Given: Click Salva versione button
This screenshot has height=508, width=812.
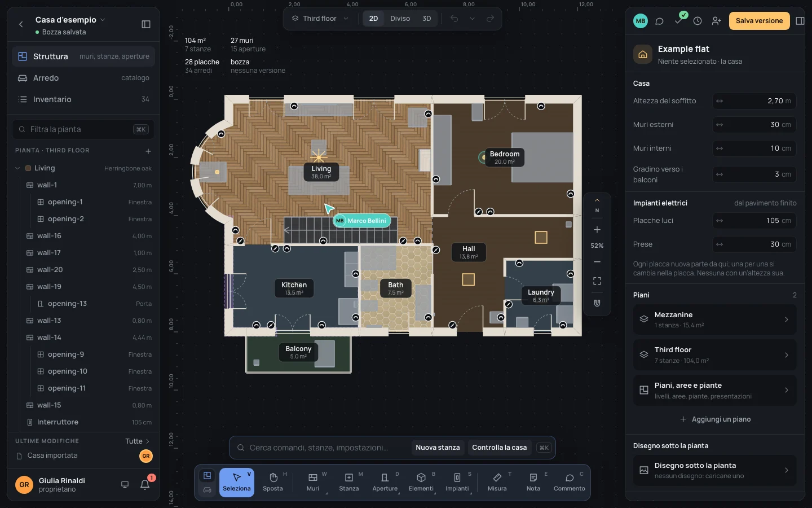Looking at the screenshot, I should 759,21.
